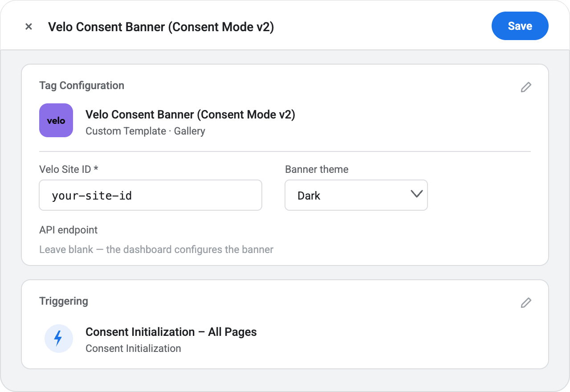Viewport: 570px width, 392px height.
Task: Open the Banner theme dropdown
Action: 356,195
